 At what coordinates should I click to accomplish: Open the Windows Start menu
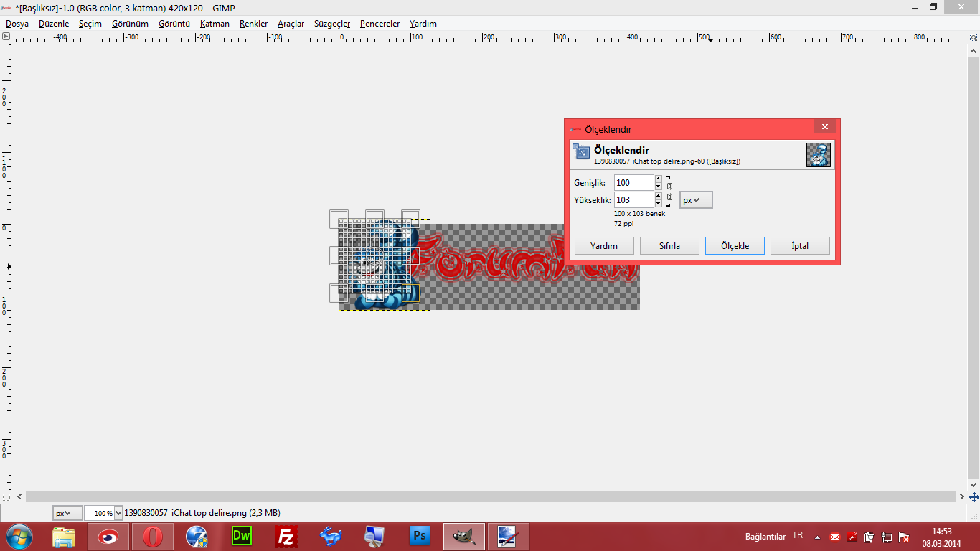tap(20, 537)
